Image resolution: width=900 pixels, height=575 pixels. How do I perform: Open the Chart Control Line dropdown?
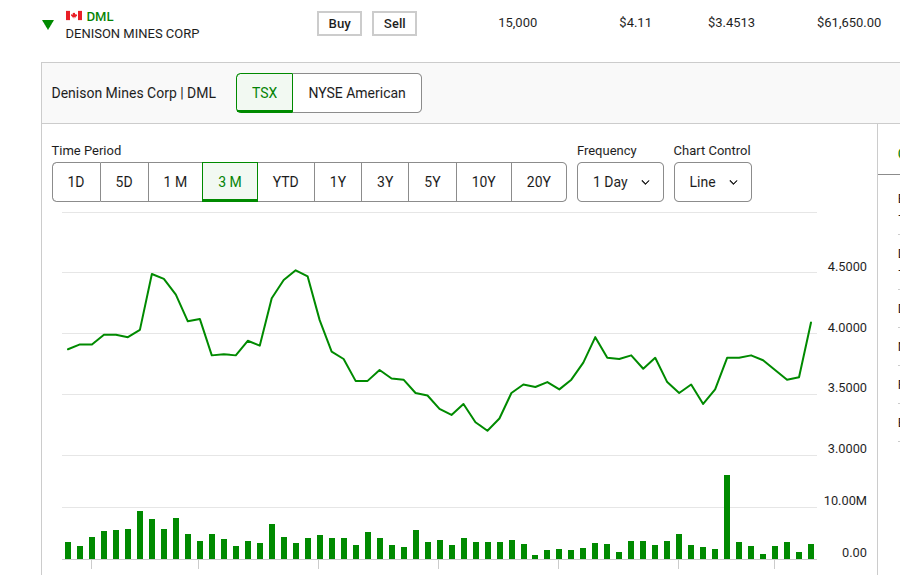click(x=713, y=182)
